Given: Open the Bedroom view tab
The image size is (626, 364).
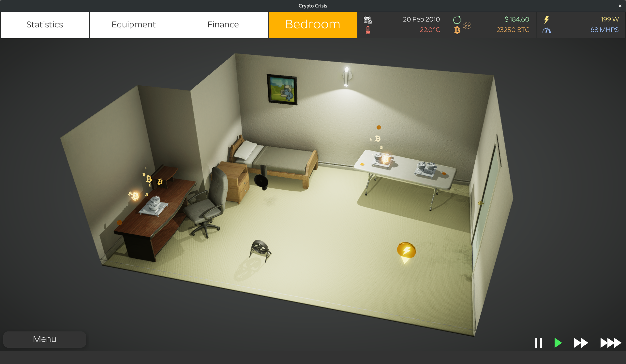Looking at the screenshot, I should [x=313, y=24].
